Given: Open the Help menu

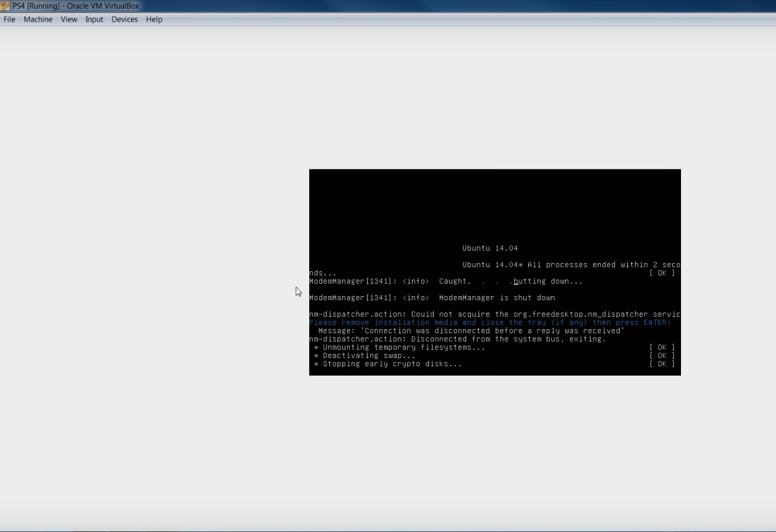Looking at the screenshot, I should coord(154,19).
